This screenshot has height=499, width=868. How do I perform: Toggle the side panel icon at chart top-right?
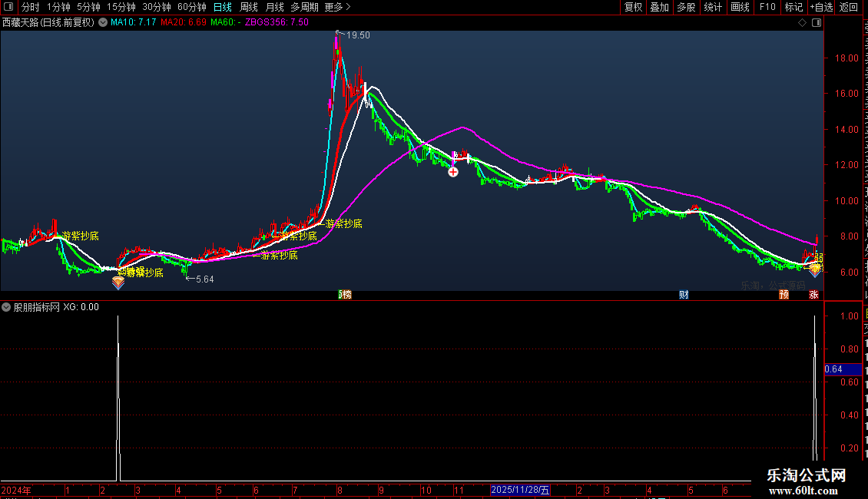click(x=817, y=23)
